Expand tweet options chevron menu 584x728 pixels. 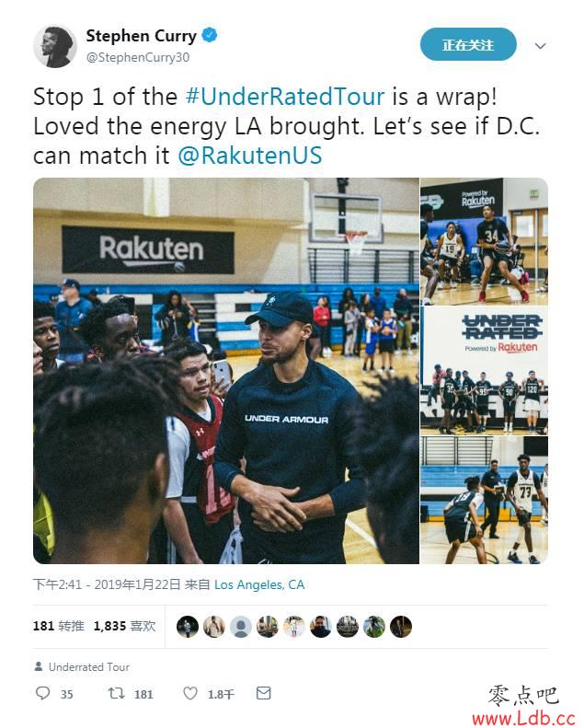click(540, 46)
